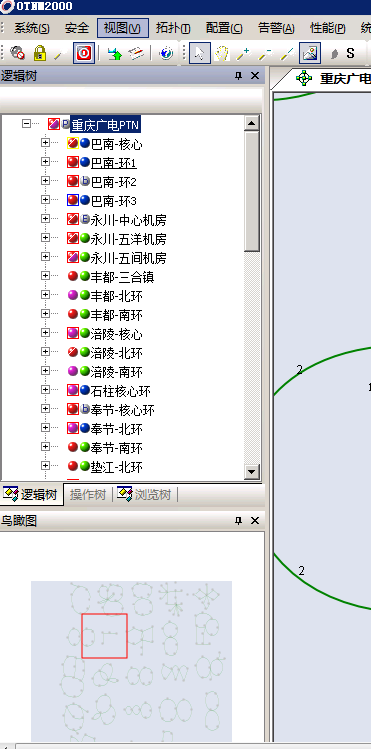Pin the 鸟瞰图 panel
Image resolution: width=371 pixels, height=749 pixels.
tap(239, 521)
